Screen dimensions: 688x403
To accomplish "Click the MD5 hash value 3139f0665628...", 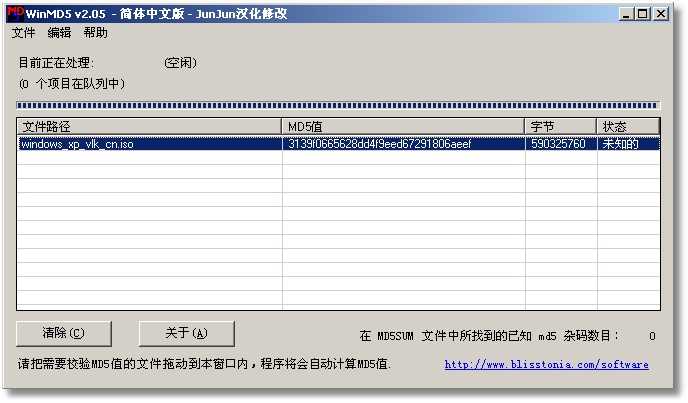I will point(380,144).
